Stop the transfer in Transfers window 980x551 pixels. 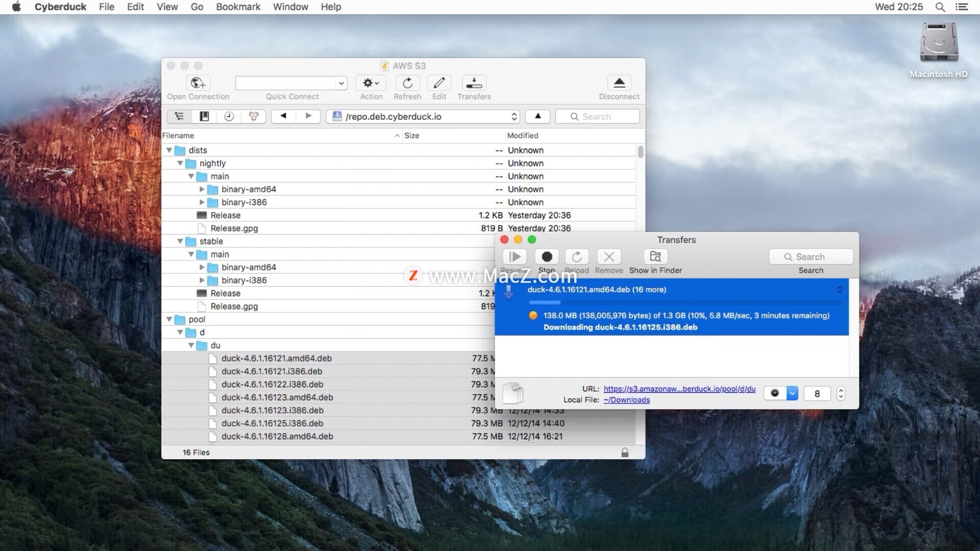547,257
